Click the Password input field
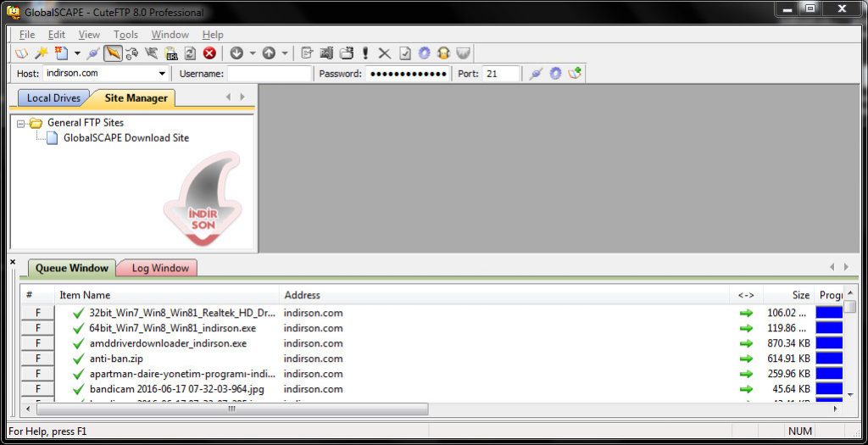Screen dimensions: 868x445 408,73
